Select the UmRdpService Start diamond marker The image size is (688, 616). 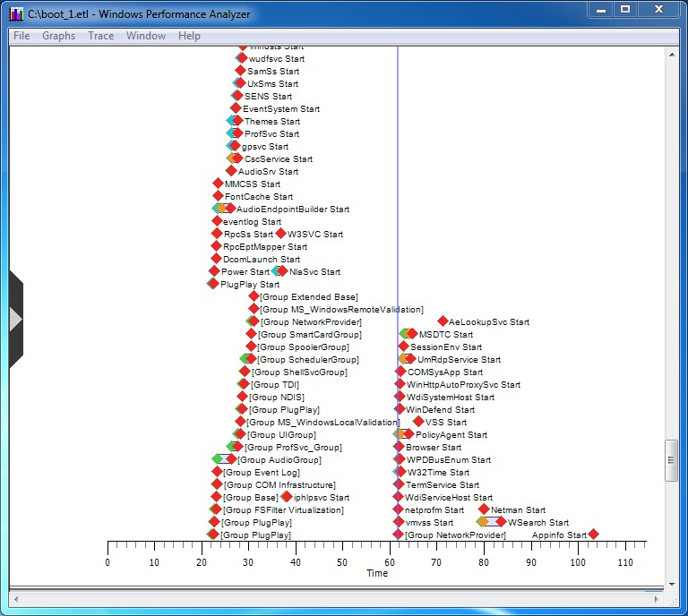click(410, 359)
